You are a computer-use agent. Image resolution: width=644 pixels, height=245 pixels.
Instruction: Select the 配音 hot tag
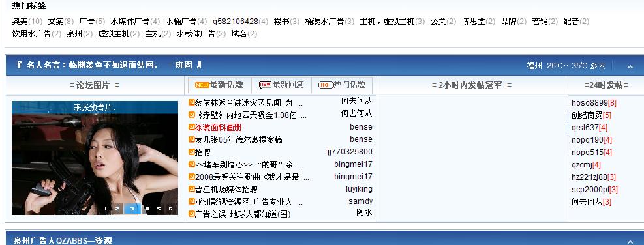tap(571, 22)
